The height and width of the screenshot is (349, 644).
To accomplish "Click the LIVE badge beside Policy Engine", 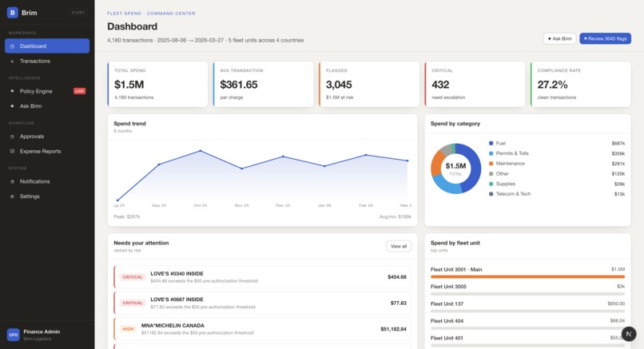I will 79,91.
